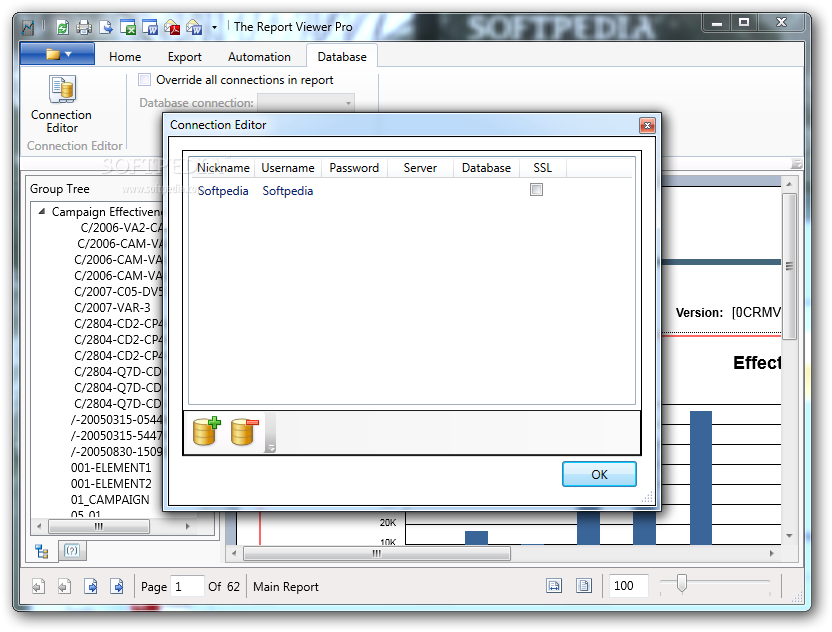
Task: Click the Next page navigation icon
Action: [91, 586]
